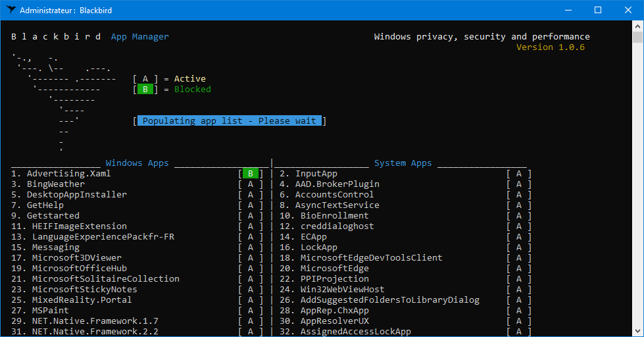The height and width of the screenshot is (337, 644).
Task: Click the 'Version 1.0.6' text
Action: (x=551, y=47)
